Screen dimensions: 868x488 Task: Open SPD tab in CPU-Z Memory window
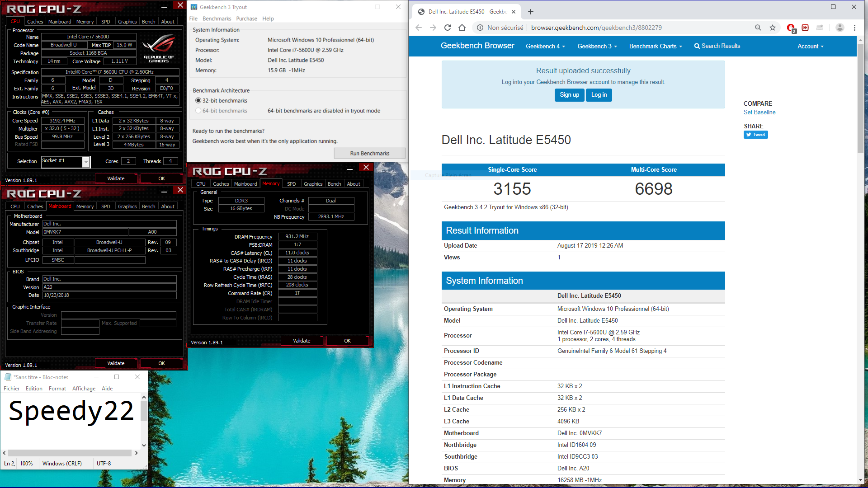coord(291,184)
